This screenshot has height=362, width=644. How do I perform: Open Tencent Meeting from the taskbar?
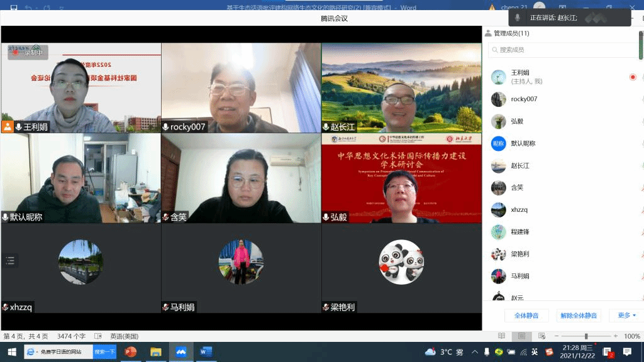pos(181,352)
